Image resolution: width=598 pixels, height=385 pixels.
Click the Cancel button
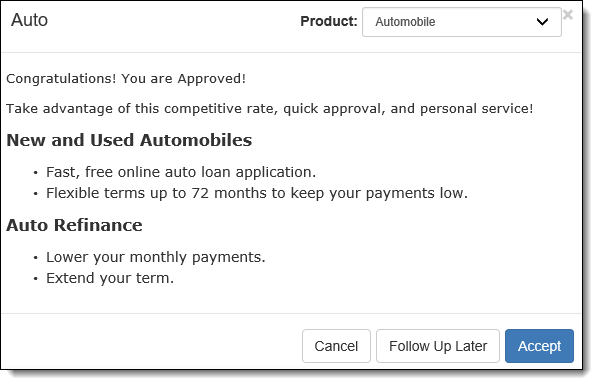tap(336, 346)
